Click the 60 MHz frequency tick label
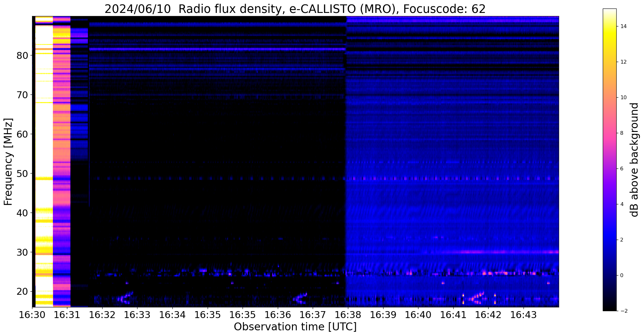 [x=22, y=134]
